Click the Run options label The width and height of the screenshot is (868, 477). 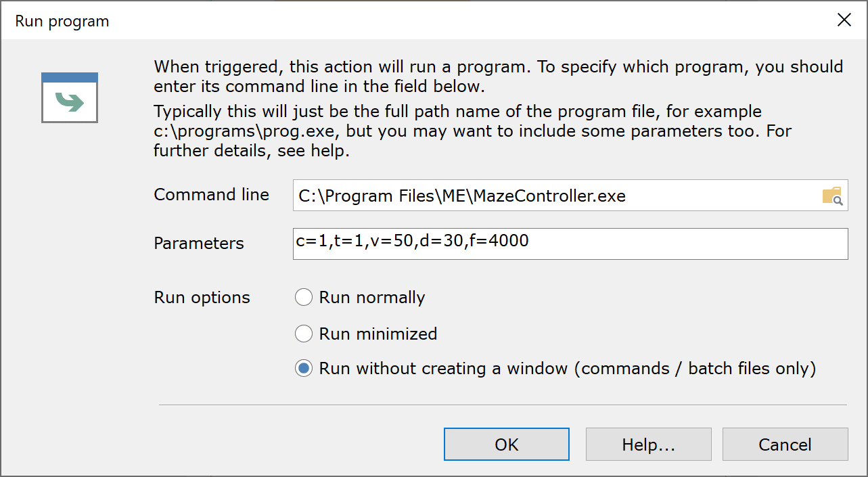[x=202, y=298]
